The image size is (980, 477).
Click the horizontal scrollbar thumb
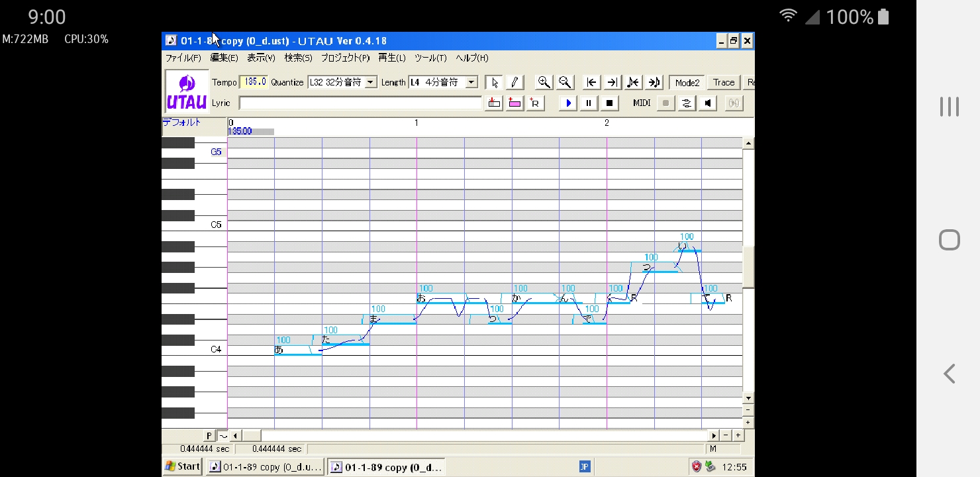coord(251,435)
